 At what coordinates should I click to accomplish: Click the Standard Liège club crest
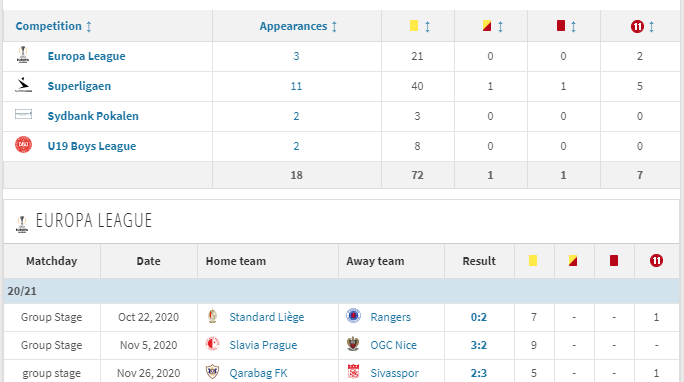pyautogui.click(x=212, y=316)
